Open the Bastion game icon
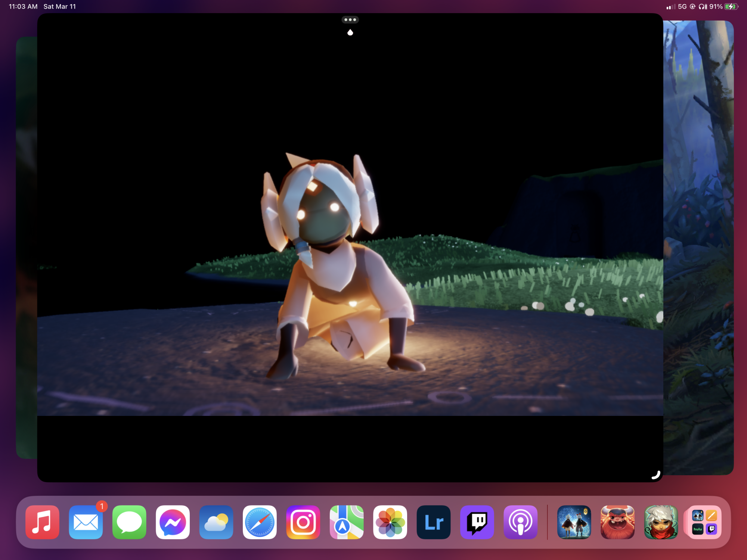 coord(661,522)
